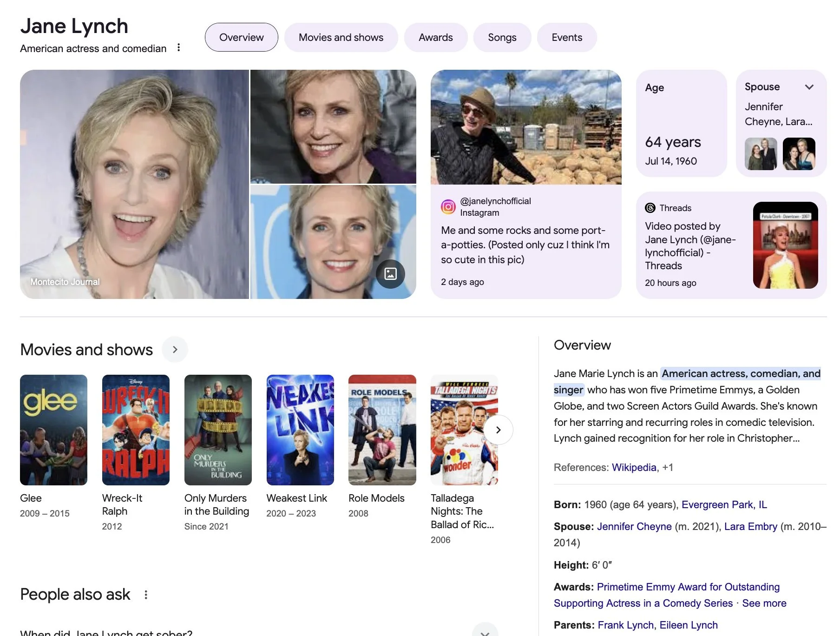Open People also ask options menu
Viewport: 840px width, 636px height.
click(x=146, y=595)
